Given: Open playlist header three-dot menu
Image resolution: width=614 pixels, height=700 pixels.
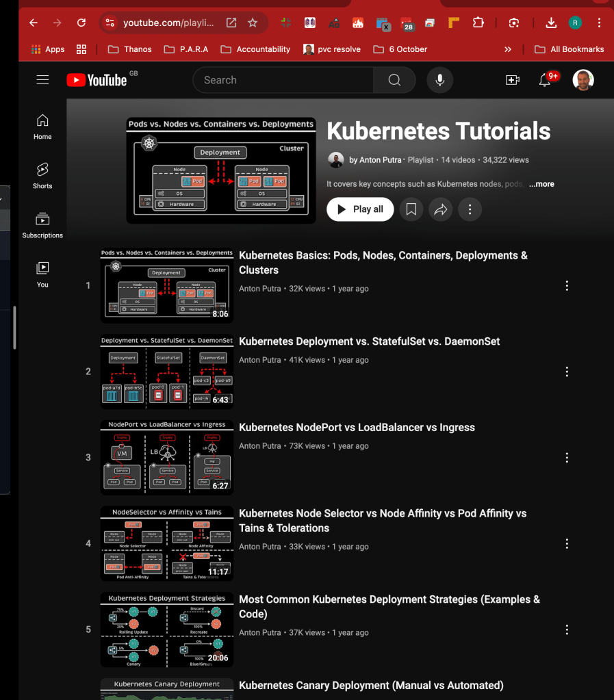Looking at the screenshot, I should 470,209.
